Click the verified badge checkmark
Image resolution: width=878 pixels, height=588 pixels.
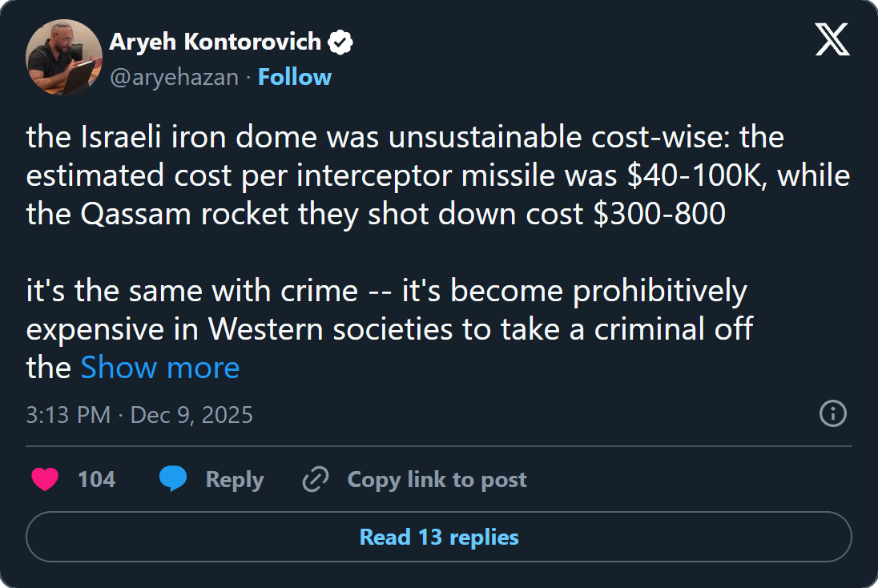[x=342, y=42]
